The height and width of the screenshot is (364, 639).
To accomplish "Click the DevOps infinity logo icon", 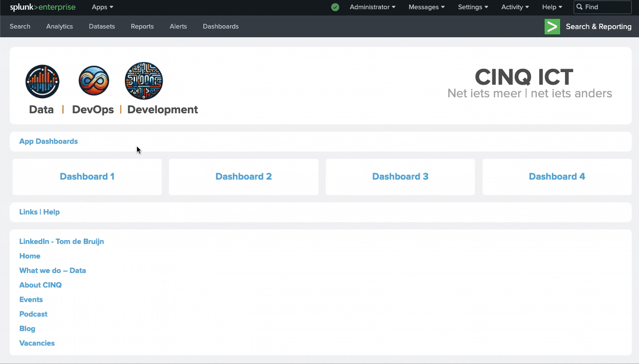I will (x=93, y=80).
